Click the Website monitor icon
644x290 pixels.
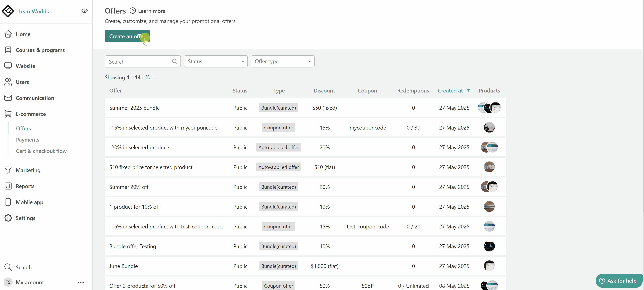click(8, 66)
